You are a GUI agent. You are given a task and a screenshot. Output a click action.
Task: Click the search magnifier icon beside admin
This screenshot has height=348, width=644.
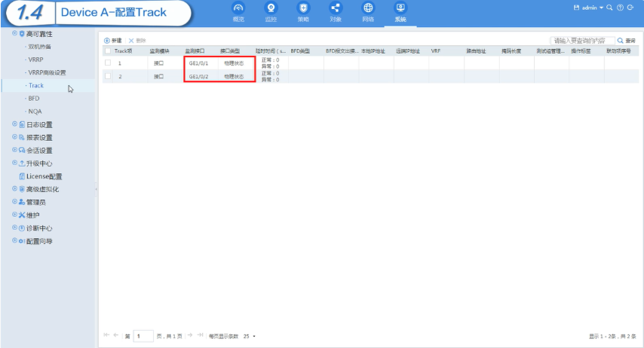(609, 8)
